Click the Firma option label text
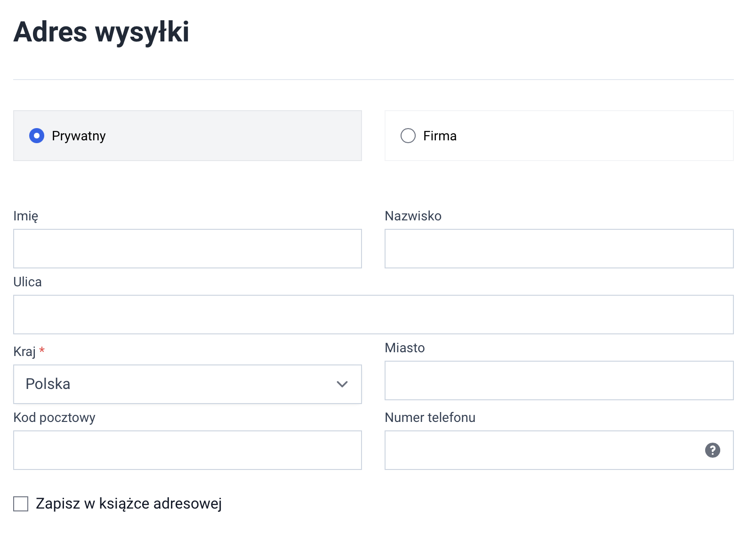The width and height of the screenshot is (756, 534). click(440, 136)
